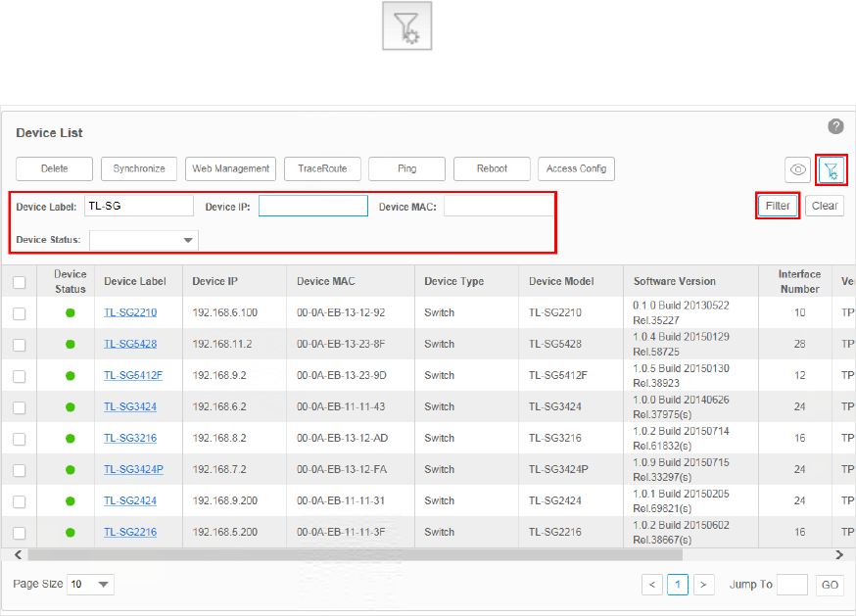Click the Delete button
Viewport: 856px width, 616px height.
(55, 168)
